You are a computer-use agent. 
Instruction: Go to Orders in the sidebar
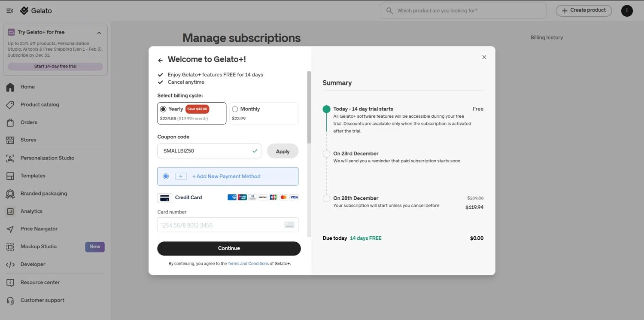[29, 123]
